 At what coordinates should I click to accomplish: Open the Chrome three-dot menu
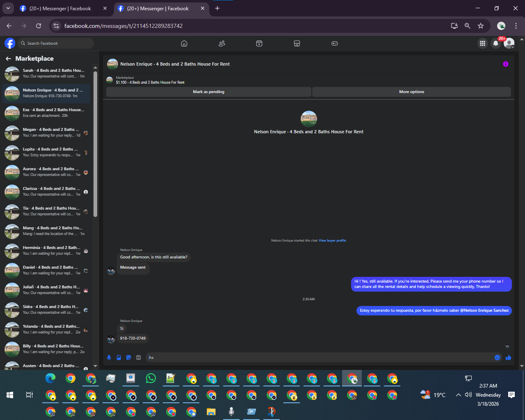pyautogui.click(x=516, y=26)
